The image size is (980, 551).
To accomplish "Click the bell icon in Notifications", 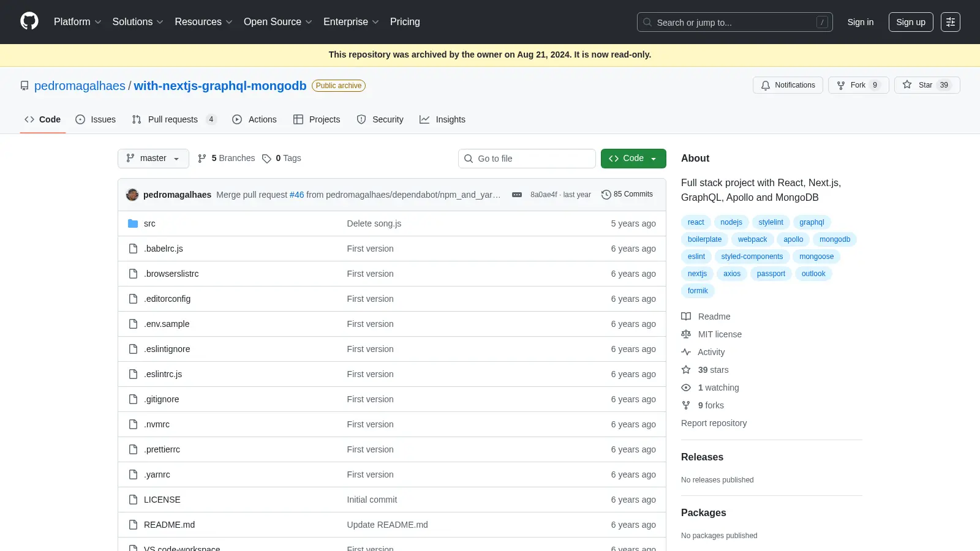I will tap(766, 85).
